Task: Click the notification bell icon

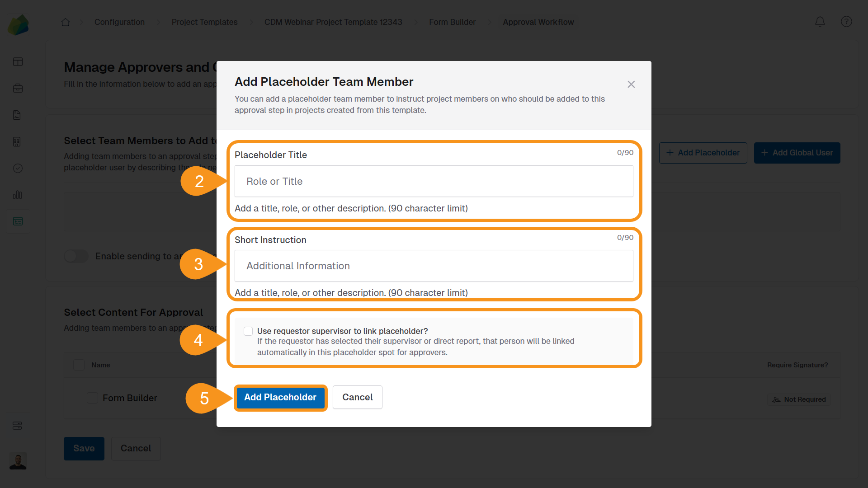Action: point(820,22)
